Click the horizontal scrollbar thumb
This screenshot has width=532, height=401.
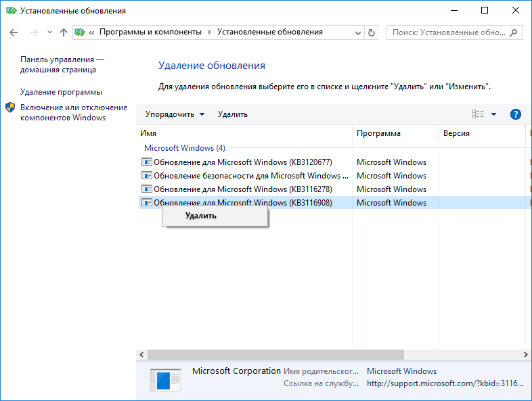click(275, 355)
